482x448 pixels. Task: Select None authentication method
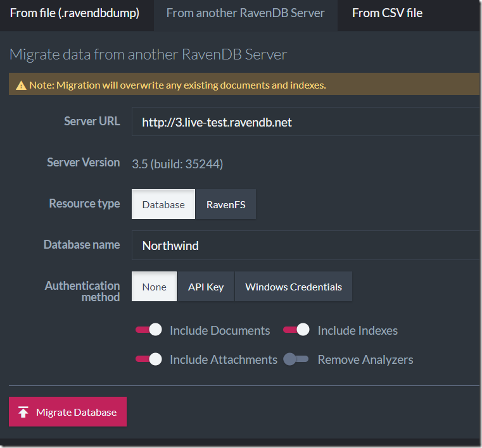pyautogui.click(x=155, y=287)
